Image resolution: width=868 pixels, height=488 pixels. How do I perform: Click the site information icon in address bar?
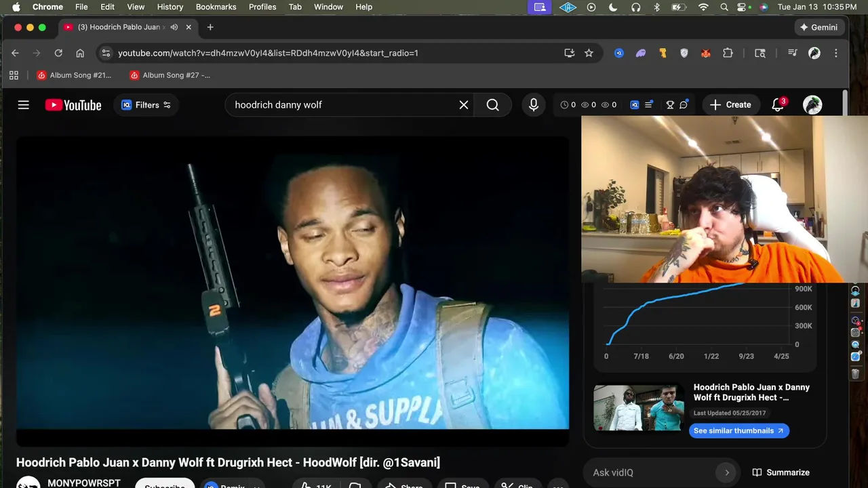pyautogui.click(x=104, y=53)
